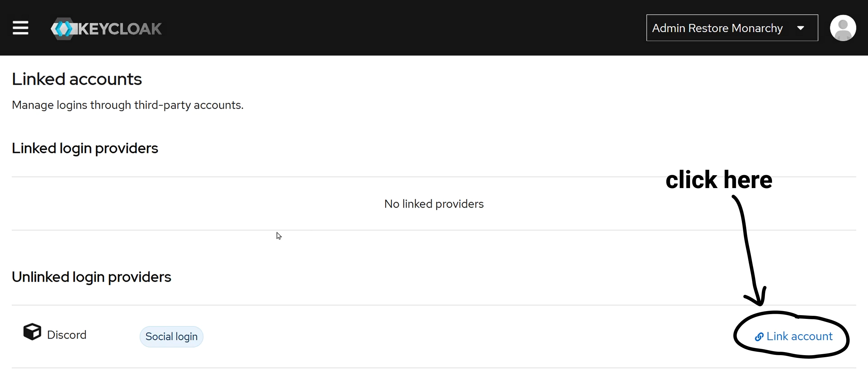Click the 'click here' annotation text
Image resolution: width=868 pixels, height=388 pixels.
(x=719, y=180)
